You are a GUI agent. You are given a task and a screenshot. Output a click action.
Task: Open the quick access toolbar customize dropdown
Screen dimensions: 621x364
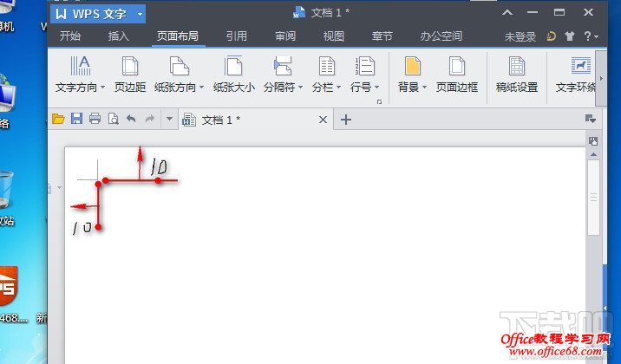coord(169,118)
